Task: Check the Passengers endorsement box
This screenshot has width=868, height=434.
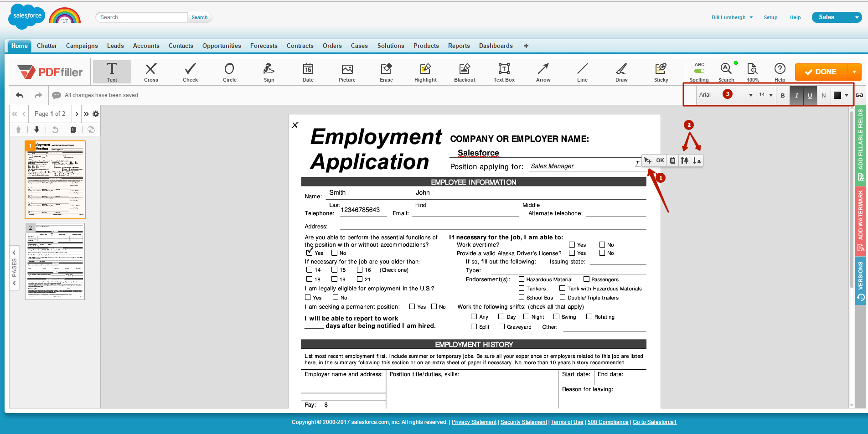Action: click(x=587, y=279)
